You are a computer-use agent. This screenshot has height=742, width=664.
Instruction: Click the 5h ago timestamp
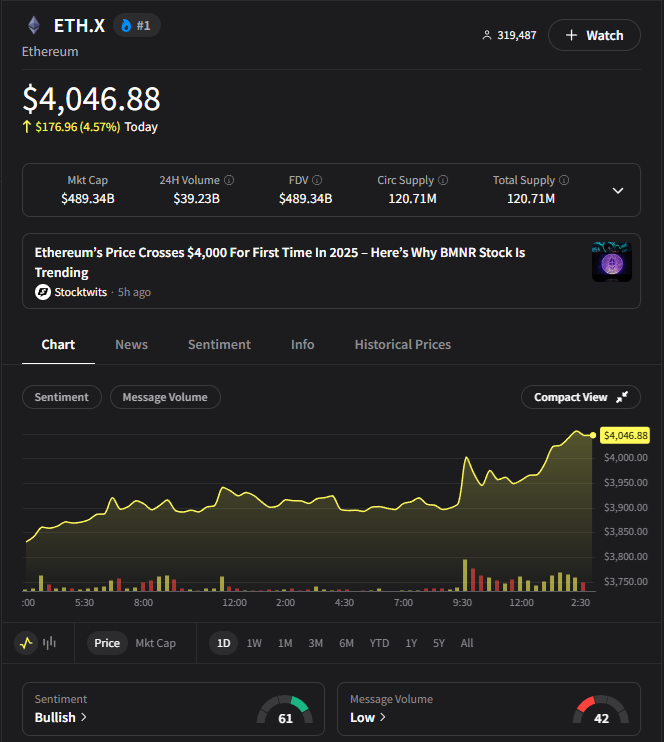[x=134, y=292]
